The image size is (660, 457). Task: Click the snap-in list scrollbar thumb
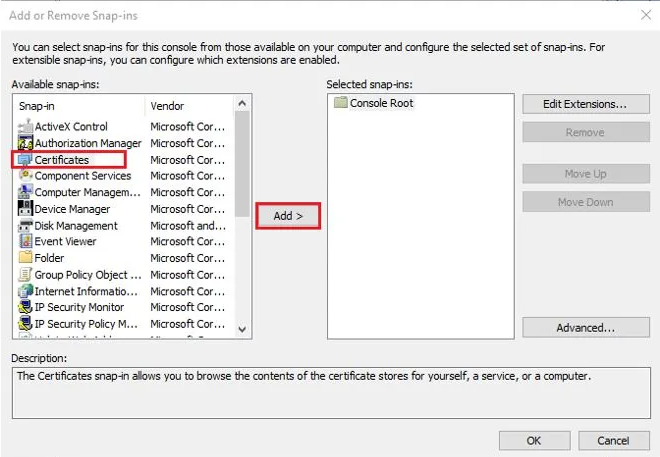click(x=242, y=164)
